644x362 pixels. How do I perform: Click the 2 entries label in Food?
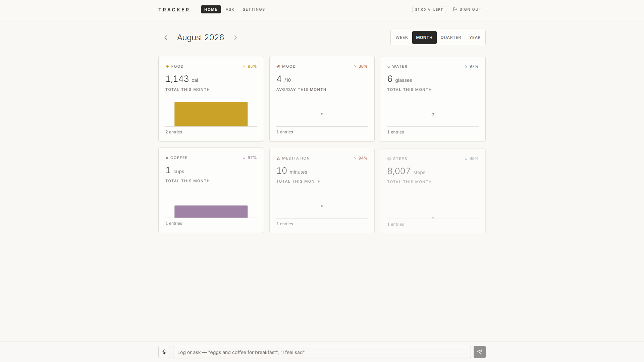174,132
